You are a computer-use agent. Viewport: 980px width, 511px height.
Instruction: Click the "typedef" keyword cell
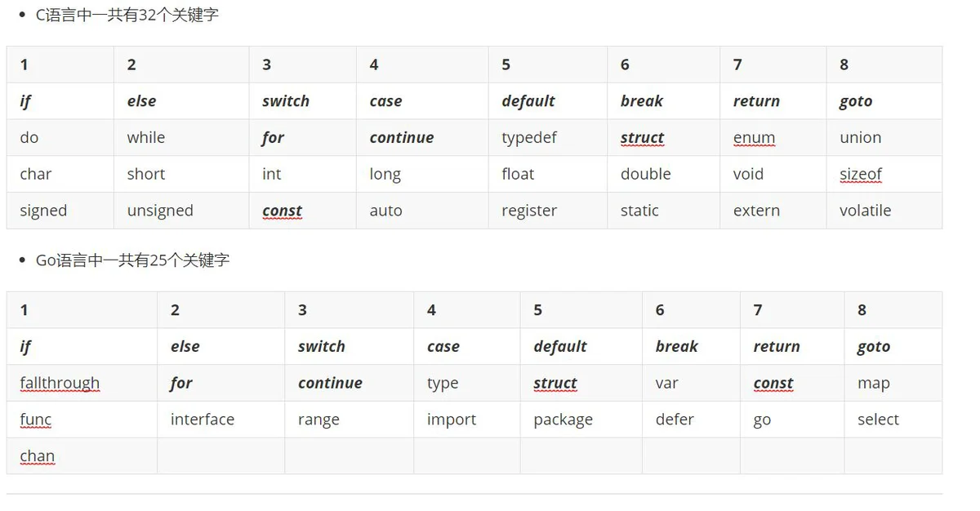pos(528,138)
